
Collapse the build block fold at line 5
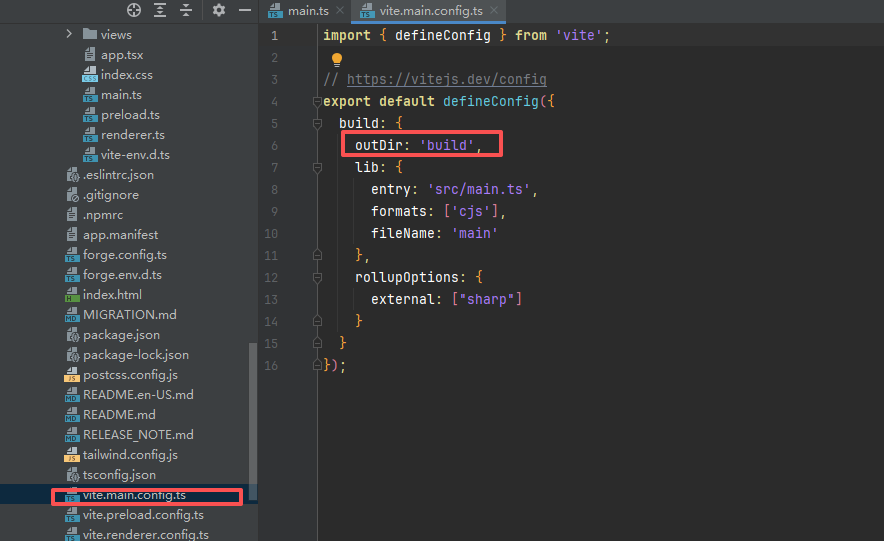(317, 123)
